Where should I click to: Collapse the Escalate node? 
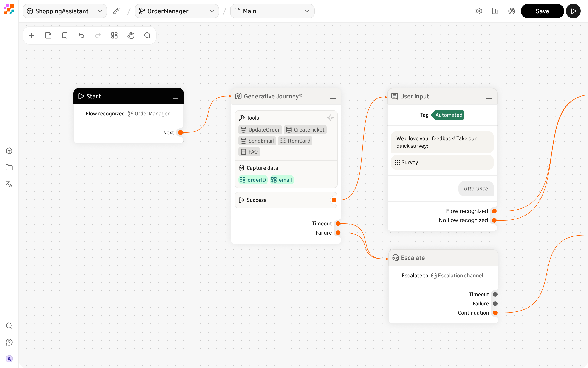(x=490, y=260)
